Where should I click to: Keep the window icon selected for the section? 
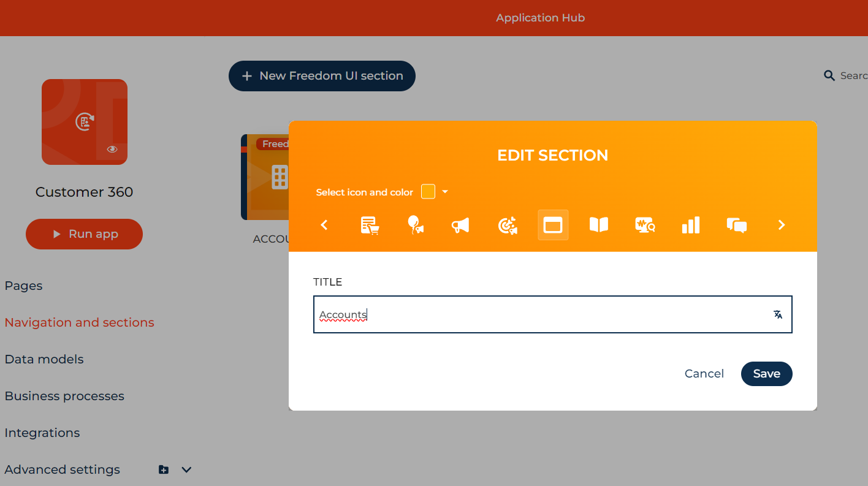pos(553,225)
